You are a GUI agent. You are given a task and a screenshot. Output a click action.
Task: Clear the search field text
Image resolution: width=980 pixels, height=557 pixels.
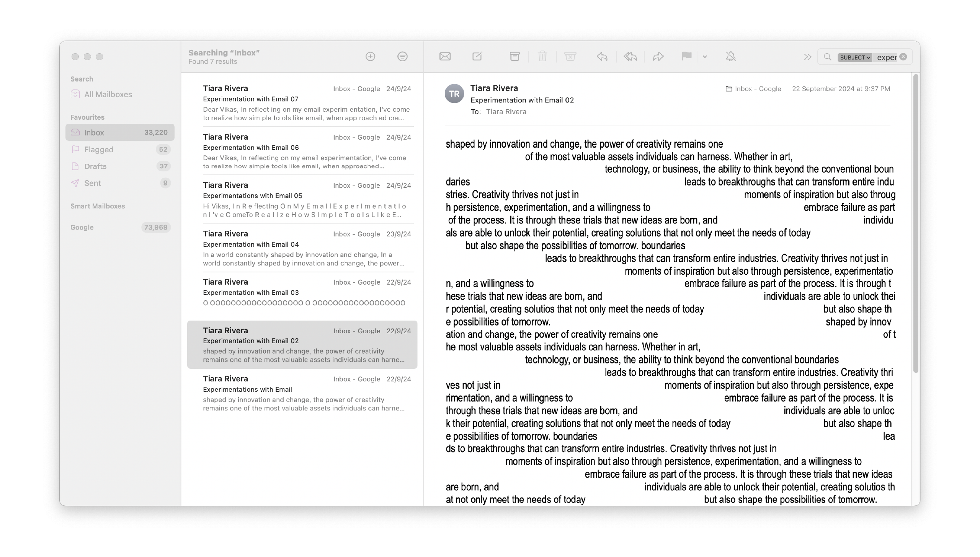coord(903,57)
